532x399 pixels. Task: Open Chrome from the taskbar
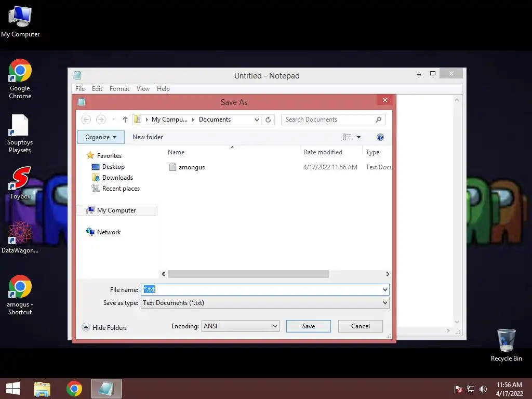[x=74, y=389]
